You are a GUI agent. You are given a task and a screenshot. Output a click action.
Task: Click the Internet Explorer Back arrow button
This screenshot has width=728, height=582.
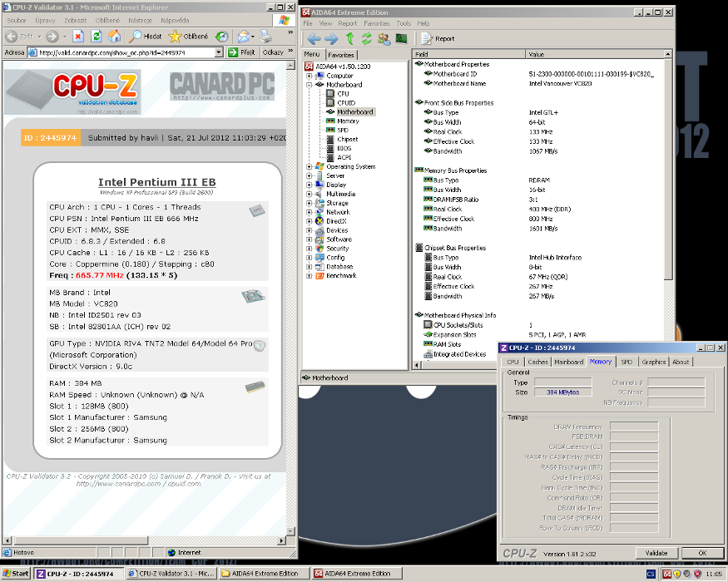12,37
